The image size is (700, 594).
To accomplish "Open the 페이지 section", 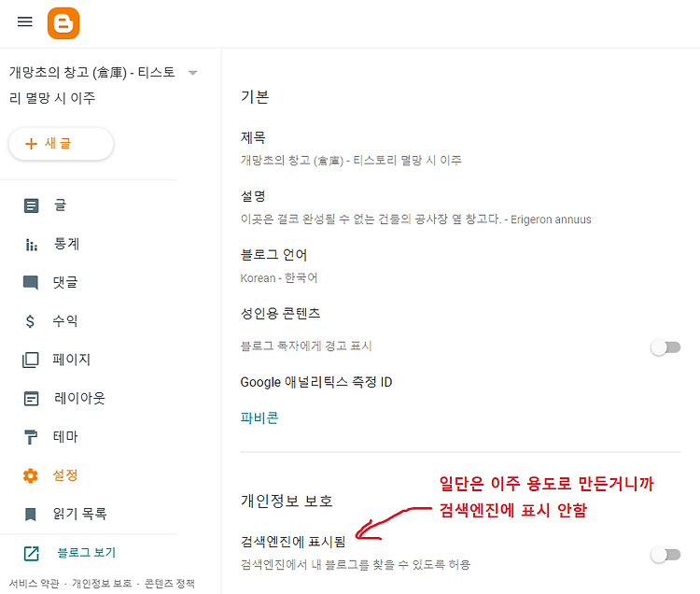I will (x=72, y=359).
